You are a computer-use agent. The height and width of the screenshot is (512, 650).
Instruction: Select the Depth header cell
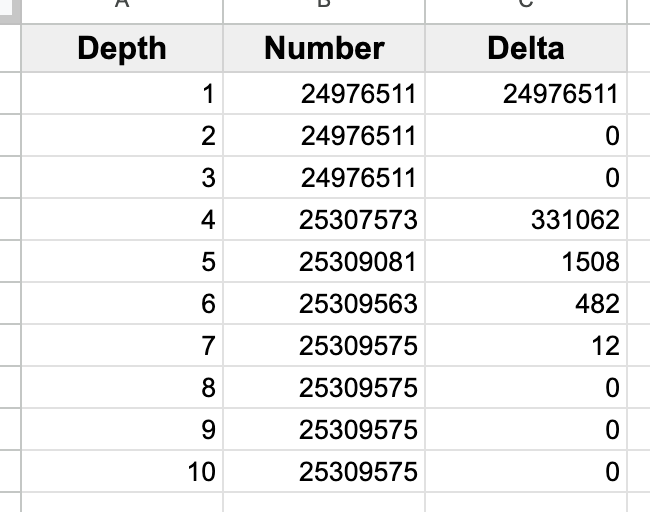121,48
